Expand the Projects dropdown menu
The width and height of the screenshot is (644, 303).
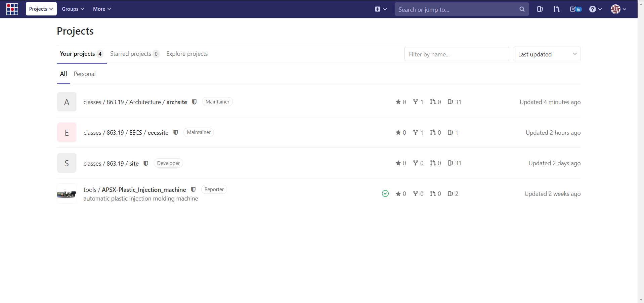[x=41, y=9]
